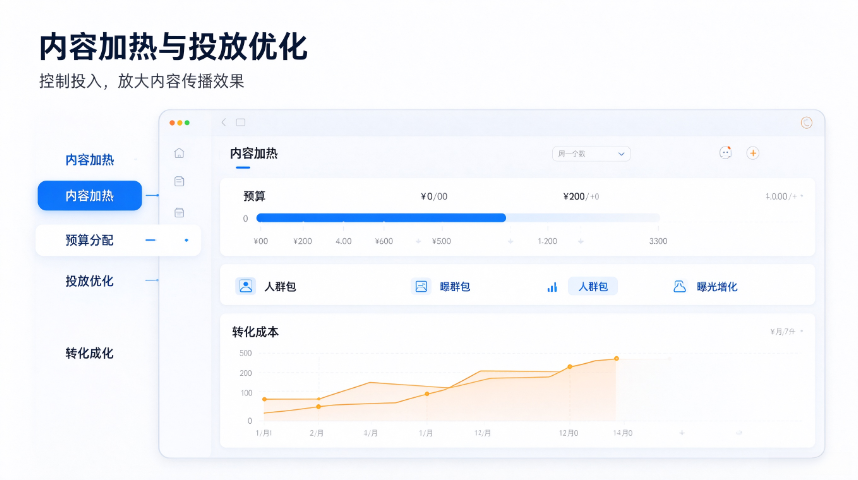Click the 曝光增化 label
858x480 pixels.
click(717, 286)
